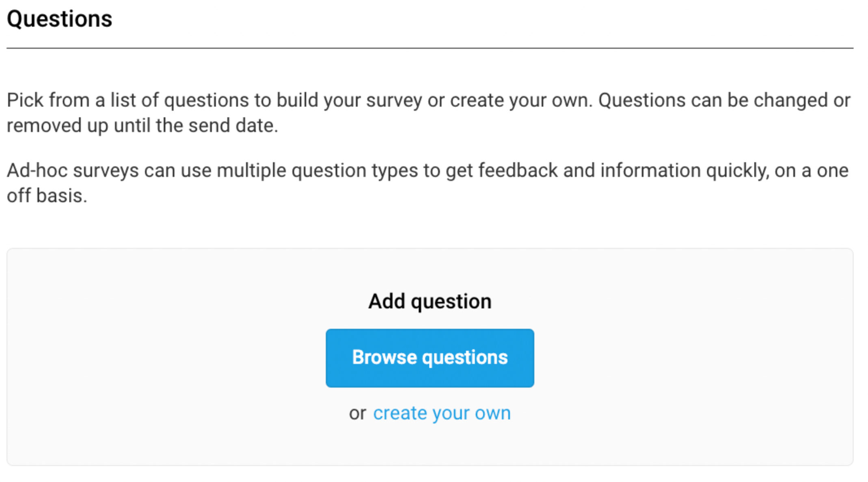Click the phrase "on a one" at line end

point(811,170)
